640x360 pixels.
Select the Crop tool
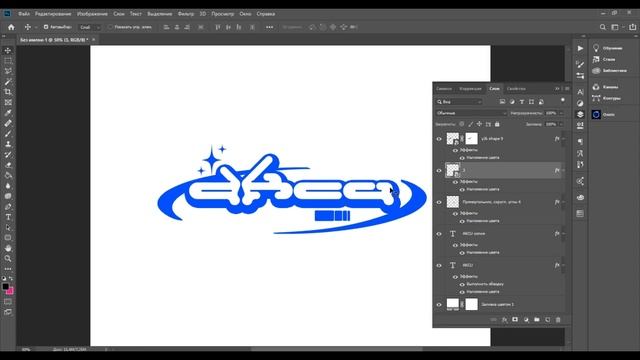[8, 92]
